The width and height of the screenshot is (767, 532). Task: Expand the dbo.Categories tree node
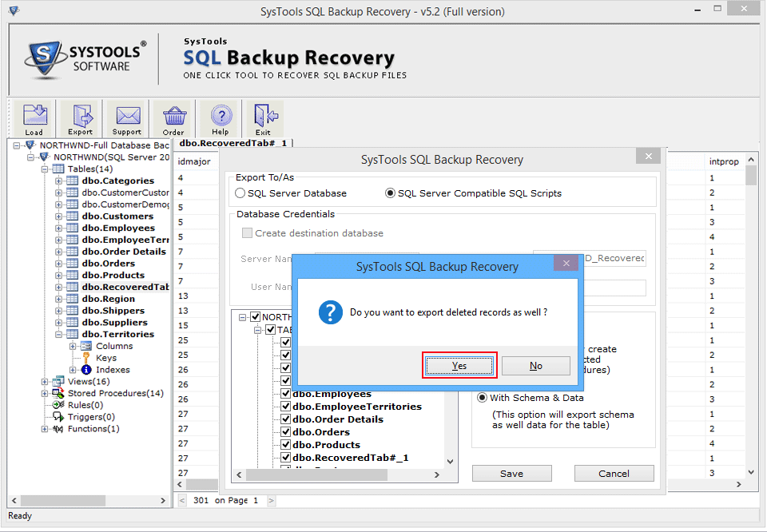58,181
